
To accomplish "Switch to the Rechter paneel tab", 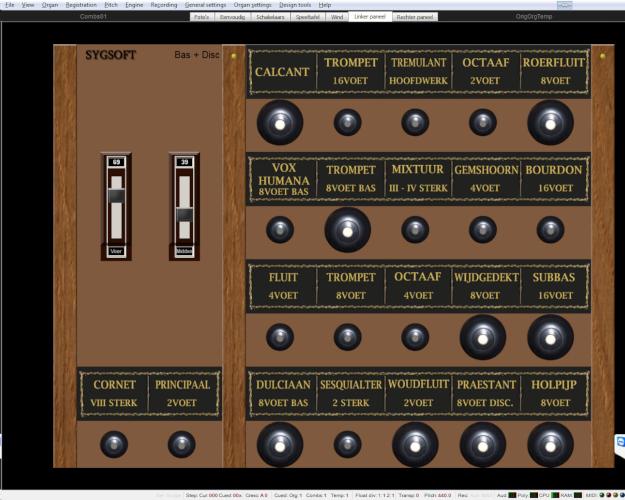I will pyautogui.click(x=414, y=17).
